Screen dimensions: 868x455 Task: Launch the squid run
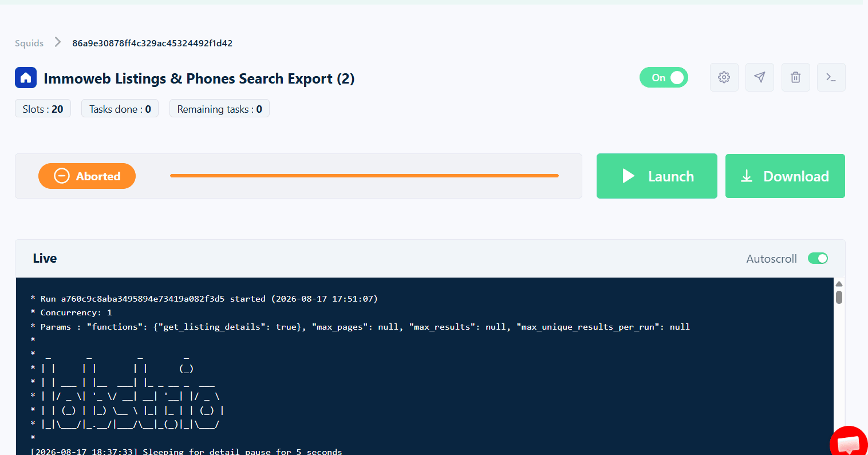click(657, 176)
